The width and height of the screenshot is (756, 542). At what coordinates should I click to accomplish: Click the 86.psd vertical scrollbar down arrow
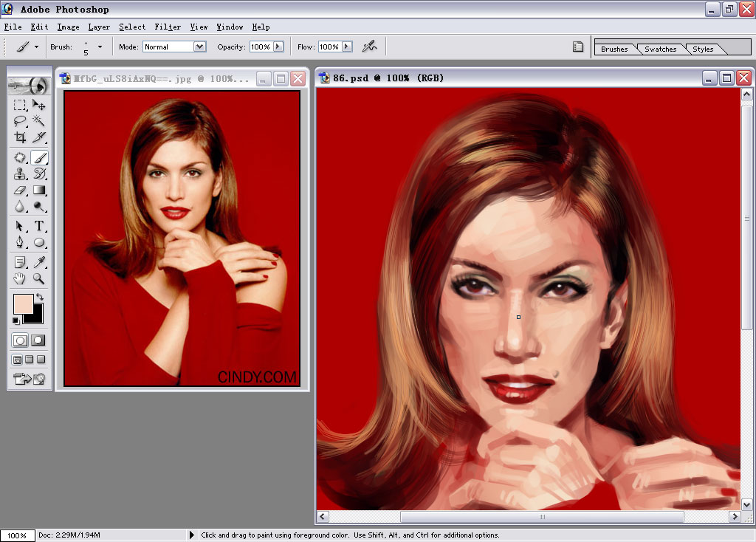point(746,505)
